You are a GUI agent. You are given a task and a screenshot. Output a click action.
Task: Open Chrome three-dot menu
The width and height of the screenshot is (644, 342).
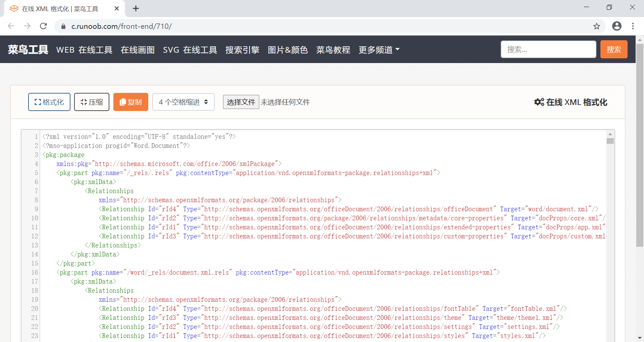click(x=633, y=26)
